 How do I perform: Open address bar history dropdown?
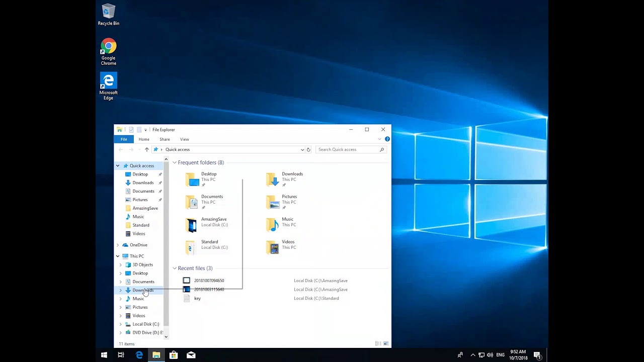click(x=302, y=149)
